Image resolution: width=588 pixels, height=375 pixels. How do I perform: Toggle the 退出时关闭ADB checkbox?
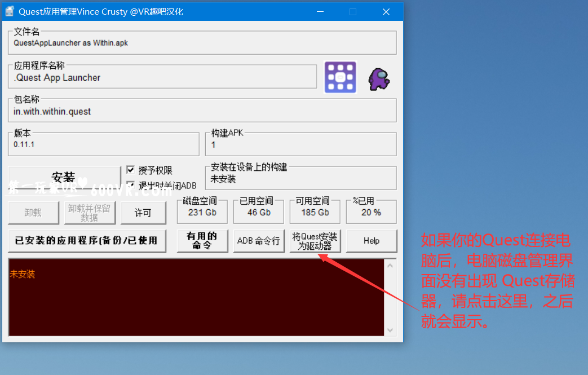(130, 185)
